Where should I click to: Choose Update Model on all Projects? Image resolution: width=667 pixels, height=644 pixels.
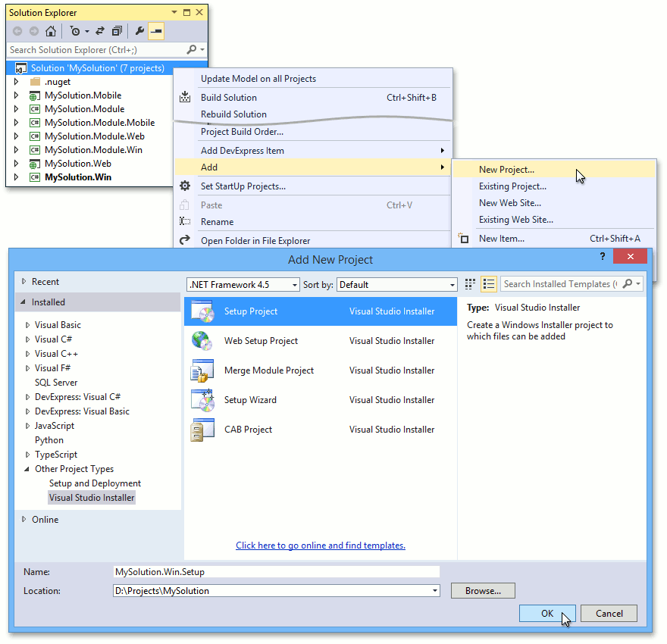pos(312,79)
